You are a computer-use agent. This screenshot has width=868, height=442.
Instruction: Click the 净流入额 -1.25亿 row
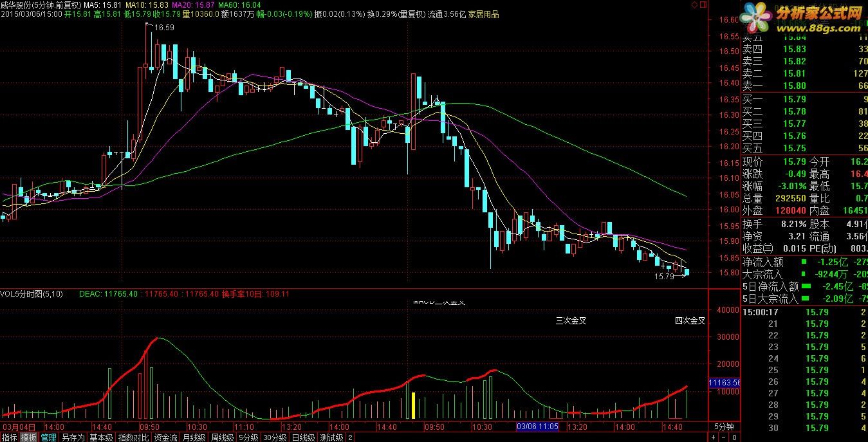click(x=806, y=262)
